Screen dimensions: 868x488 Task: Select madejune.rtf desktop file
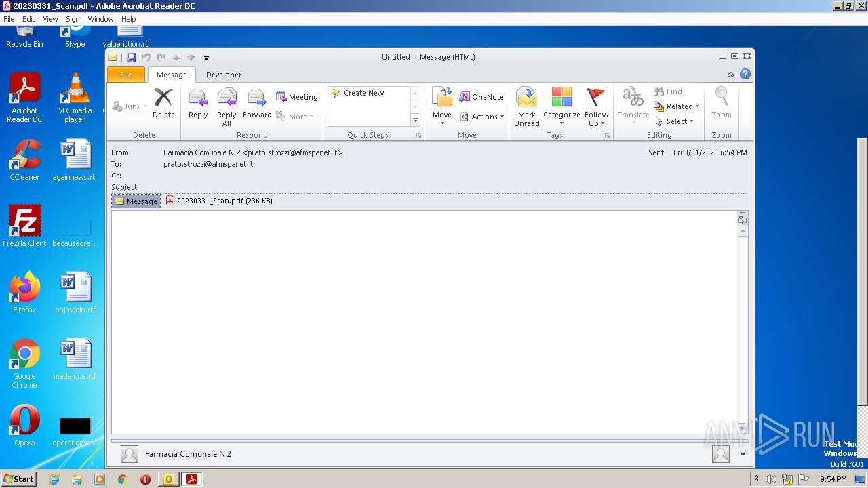click(75, 359)
